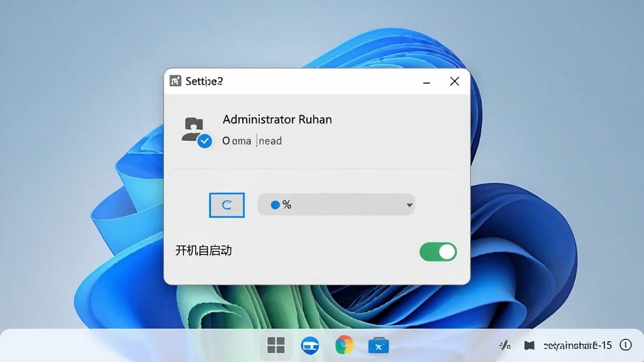Click the flag icon in system tray
The height and width of the screenshot is (362, 644).
[530, 345]
